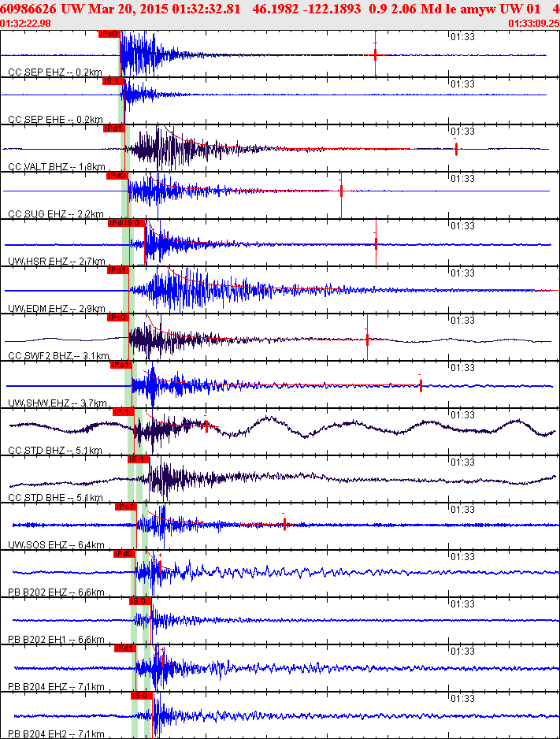Viewport: 560px width, 739px height.
Task: Click the coda end marker on PB B204 EHZ
Action: coord(162,661)
